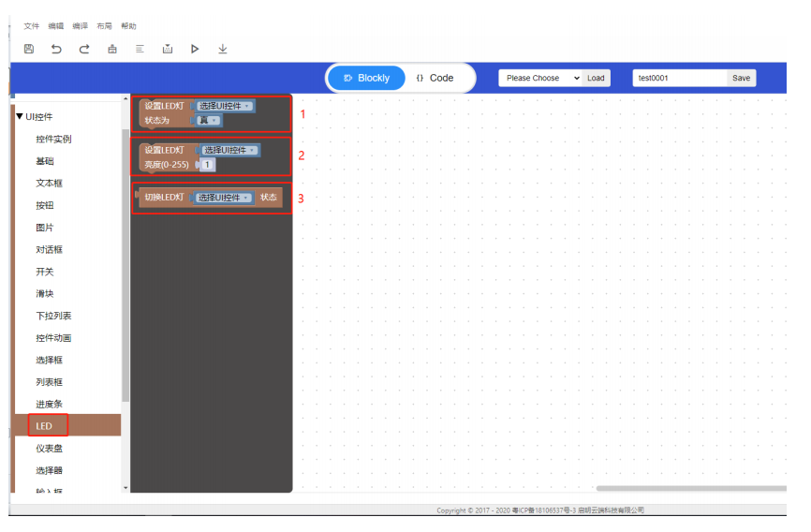Select 控件实例 in the category list
811x532 pixels.
click(53, 139)
